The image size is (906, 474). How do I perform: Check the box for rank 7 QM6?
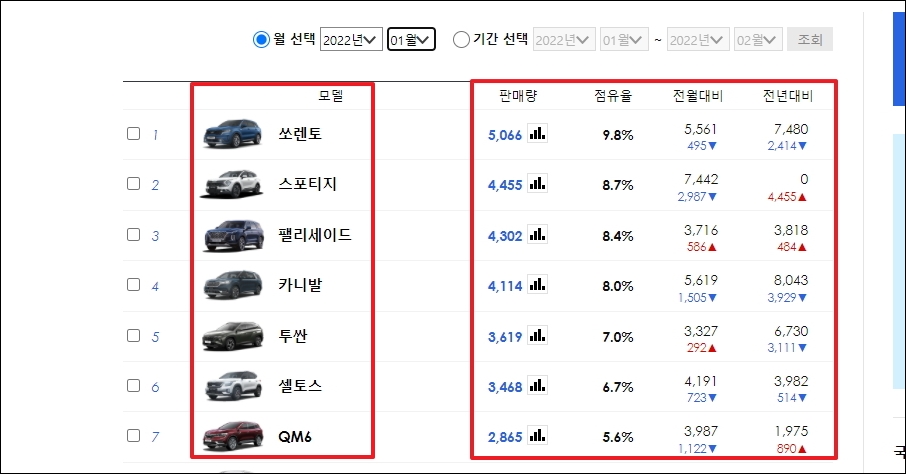[133, 435]
